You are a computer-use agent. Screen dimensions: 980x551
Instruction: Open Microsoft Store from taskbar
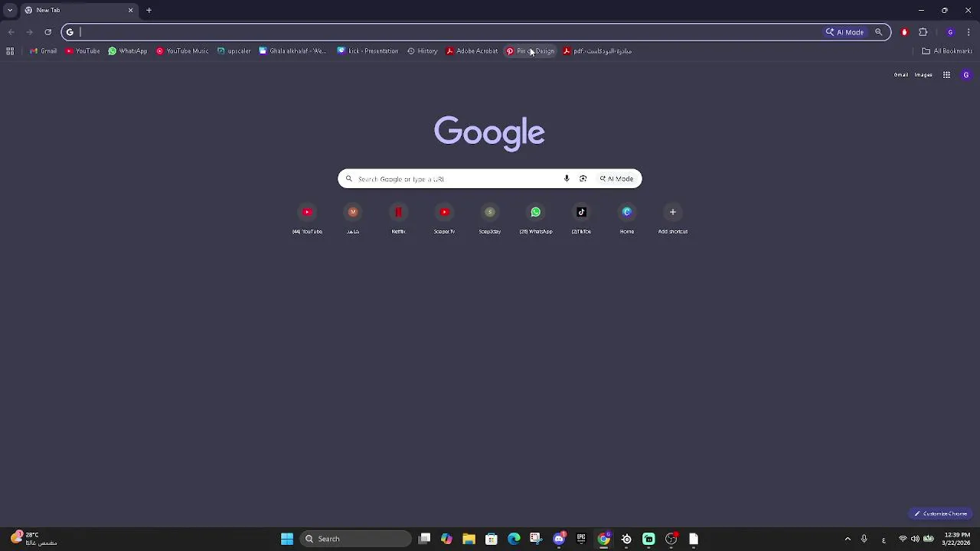[x=492, y=539]
